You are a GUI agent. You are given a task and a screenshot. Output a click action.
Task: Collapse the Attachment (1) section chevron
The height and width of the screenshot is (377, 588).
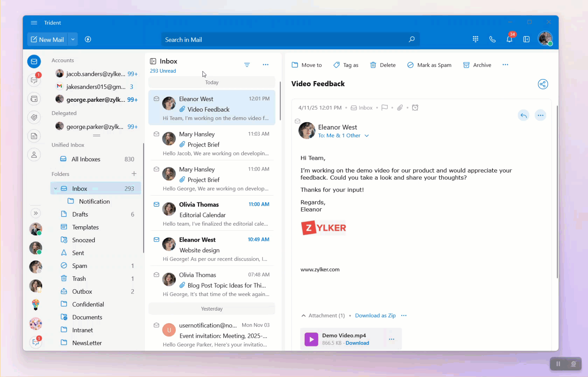point(303,315)
